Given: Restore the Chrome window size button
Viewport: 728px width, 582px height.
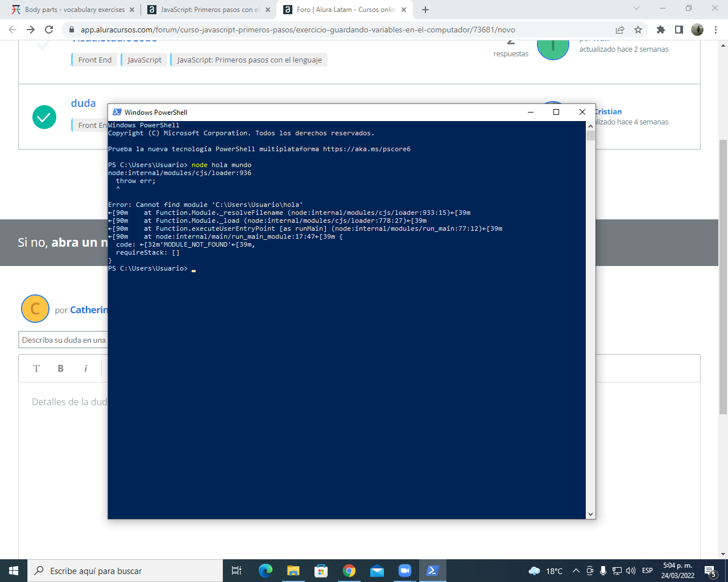Looking at the screenshot, I should click(x=689, y=9).
